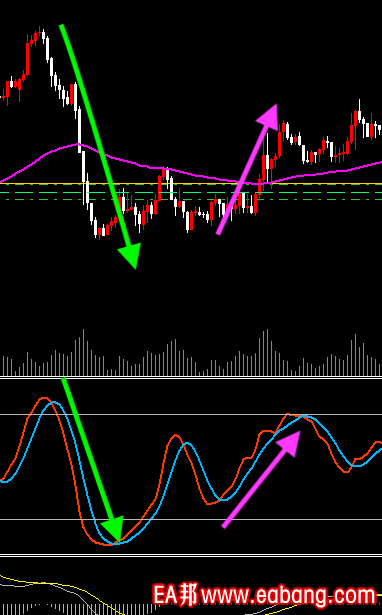
Task: Click the magenta arrowhead in oscillator panel
Action: tap(289, 442)
